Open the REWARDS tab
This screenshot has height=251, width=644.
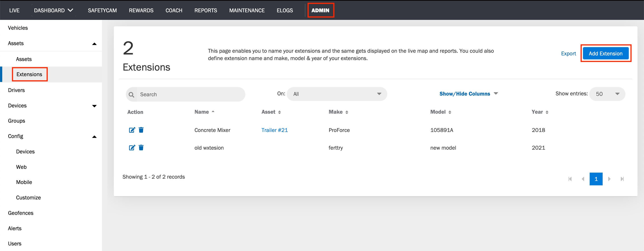(141, 10)
